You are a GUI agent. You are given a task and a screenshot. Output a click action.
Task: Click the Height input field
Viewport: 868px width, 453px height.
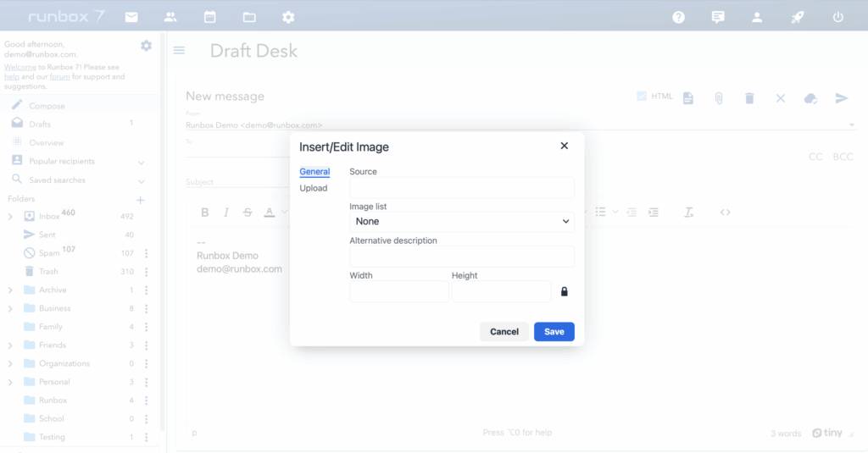[502, 291]
